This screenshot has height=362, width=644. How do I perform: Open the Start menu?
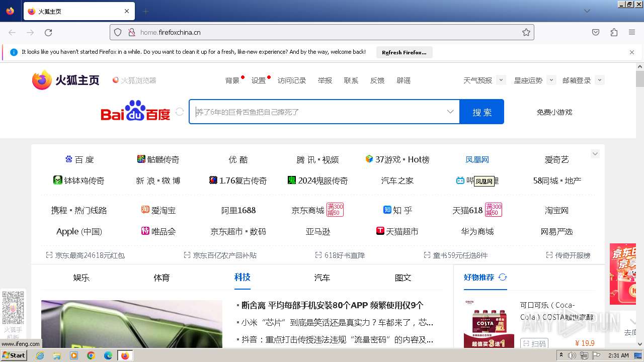point(14,355)
